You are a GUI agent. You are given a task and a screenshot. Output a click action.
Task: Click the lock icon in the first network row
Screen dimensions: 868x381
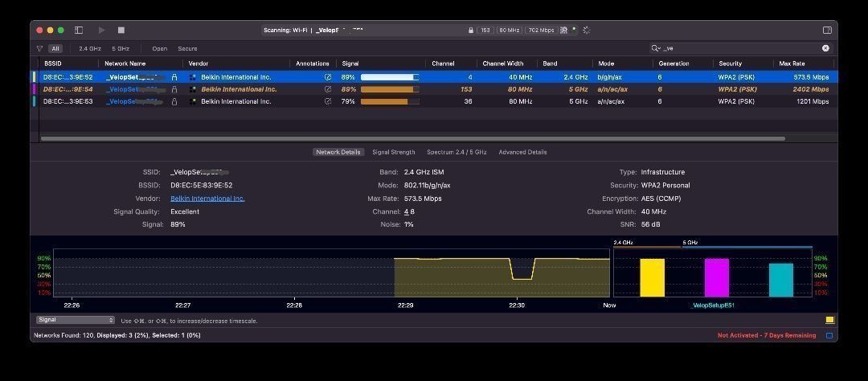(x=174, y=77)
